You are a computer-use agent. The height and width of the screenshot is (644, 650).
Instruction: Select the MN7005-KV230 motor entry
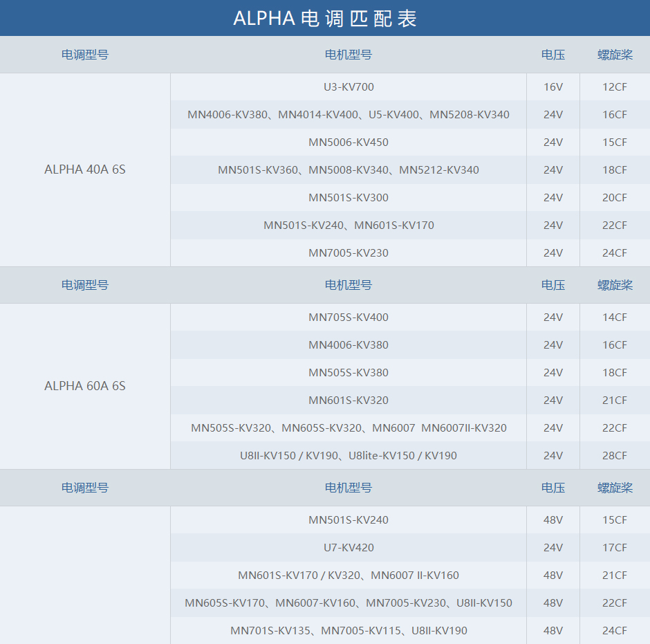349,253
